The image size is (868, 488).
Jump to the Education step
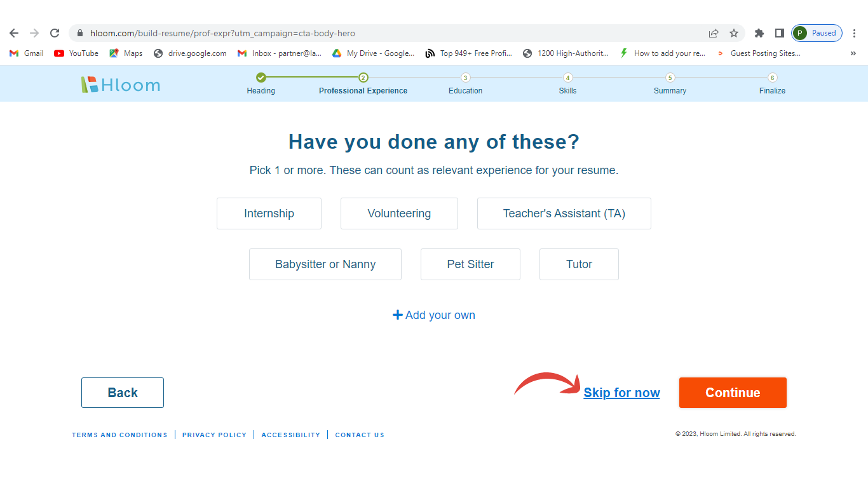465,78
